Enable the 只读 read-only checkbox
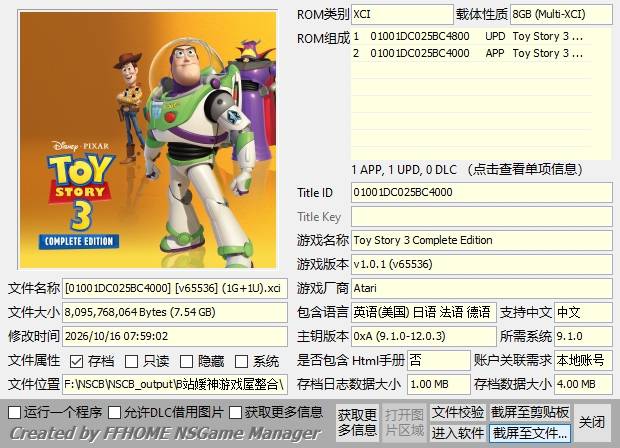This screenshot has width=620, height=448. pos(131,361)
